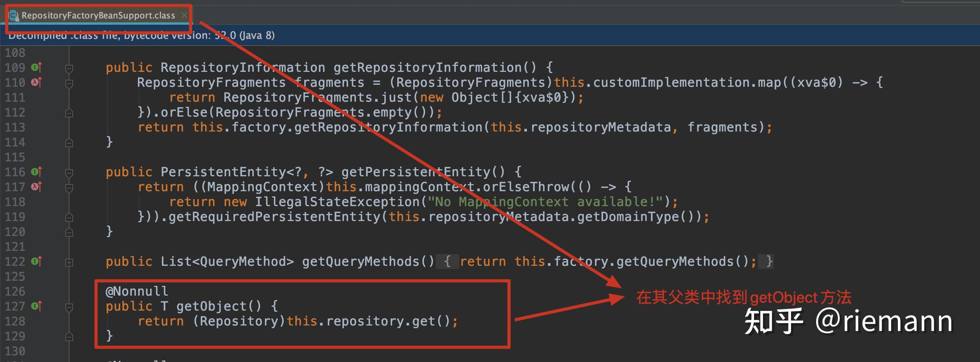Click getRepositoryInformation method declaration name
This screenshot has width=980, height=362.
(427, 68)
